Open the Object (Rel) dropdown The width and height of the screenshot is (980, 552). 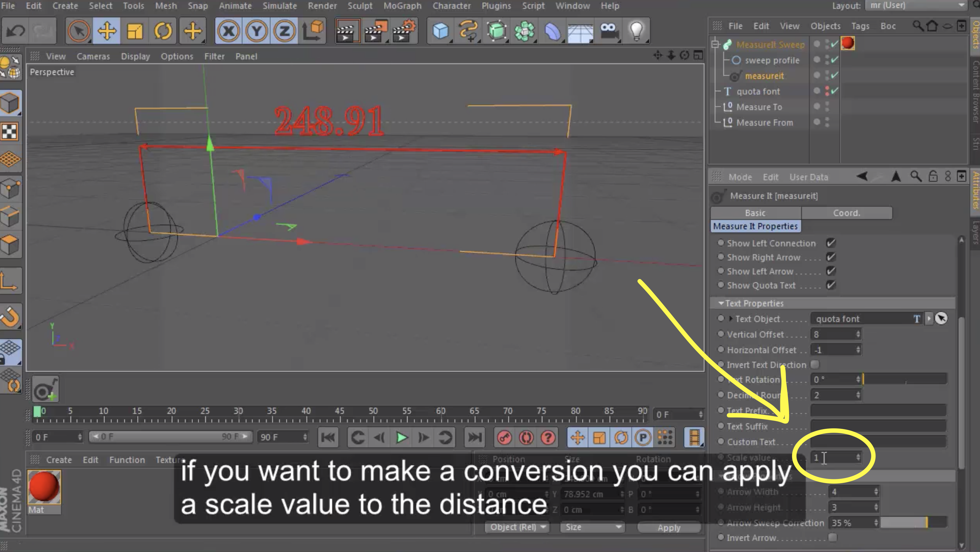tap(517, 527)
